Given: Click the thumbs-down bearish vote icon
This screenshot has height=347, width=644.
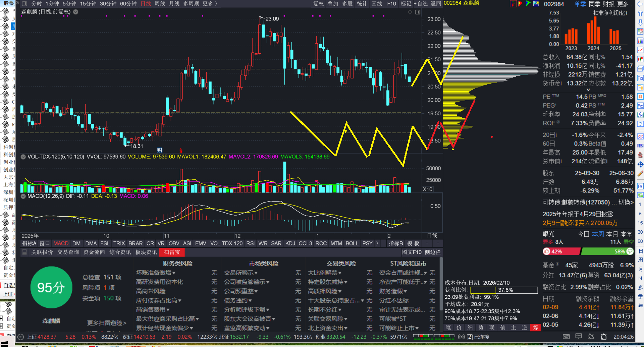Looking at the screenshot, I should point(630,251).
